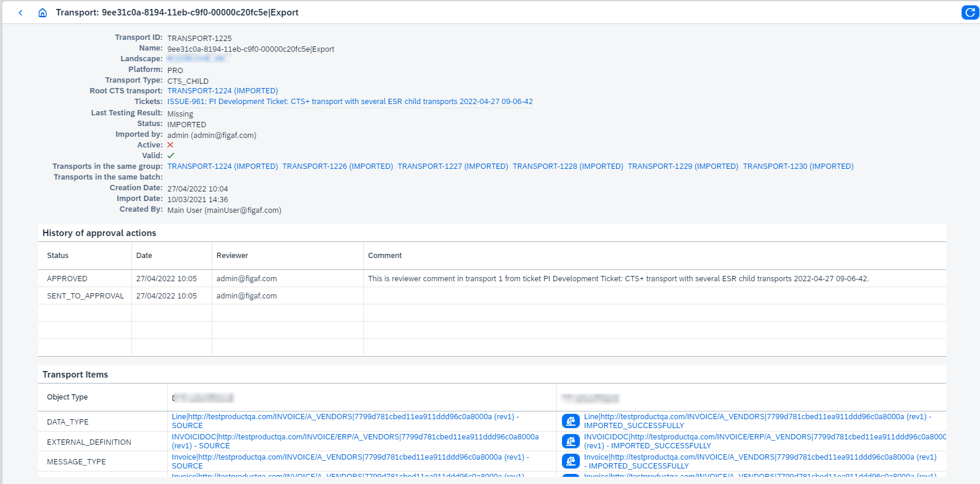The height and width of the screenshot is (484, 980).
Task: Select the Transport ID value TRANSPORT-1225
Action: pyautogui.click(x=199, y=39)
